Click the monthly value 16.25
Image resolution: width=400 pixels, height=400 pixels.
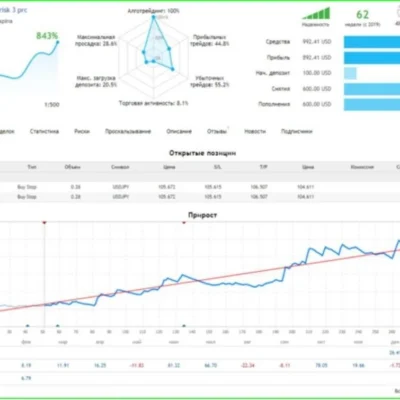coord(100,365)
